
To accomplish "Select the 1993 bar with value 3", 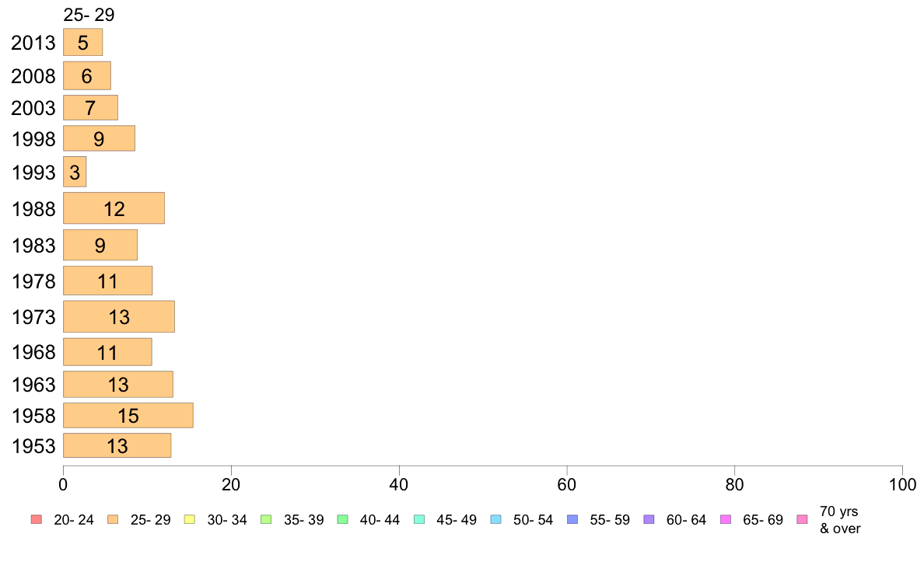I will coord(75,172).
